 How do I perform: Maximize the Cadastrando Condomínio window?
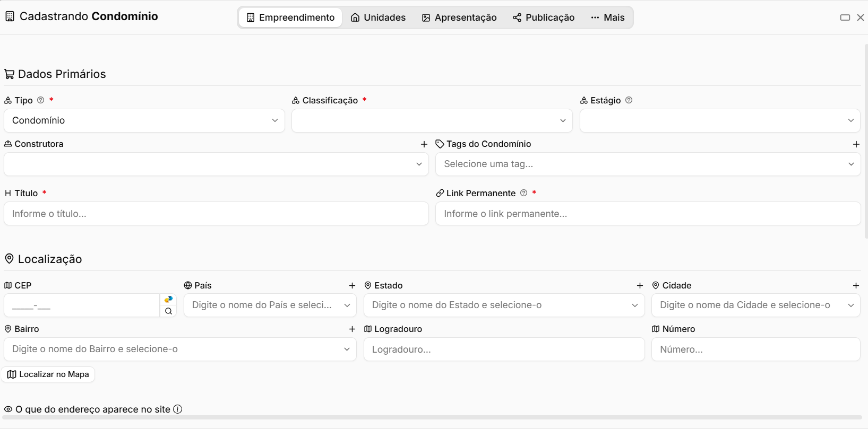coord(845,17)
